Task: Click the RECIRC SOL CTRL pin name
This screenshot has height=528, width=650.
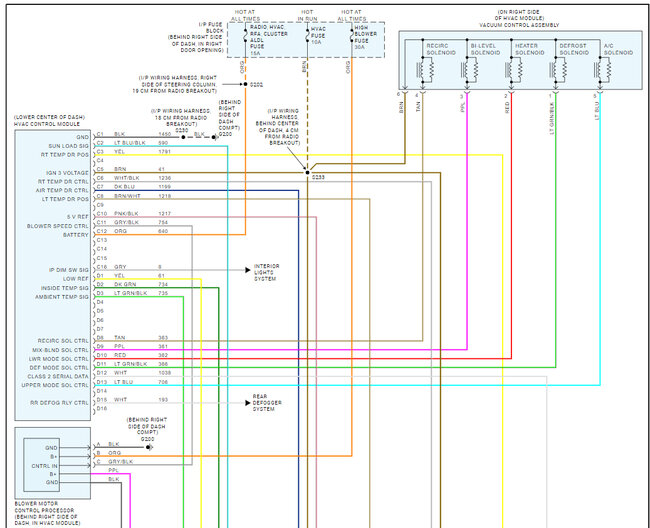Action: (63, 341)
